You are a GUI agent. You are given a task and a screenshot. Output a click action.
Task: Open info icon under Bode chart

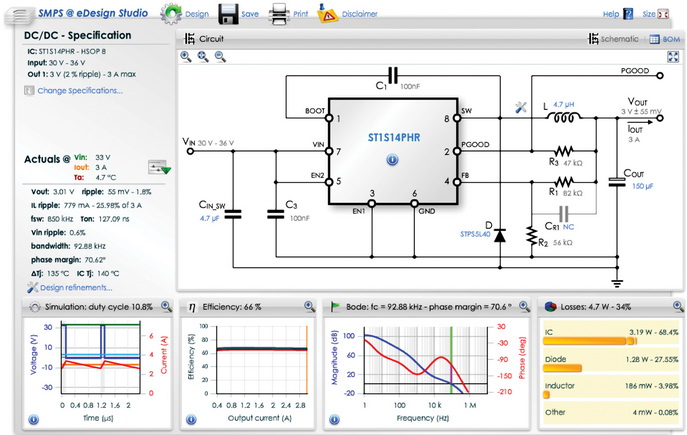pos(334,420)
